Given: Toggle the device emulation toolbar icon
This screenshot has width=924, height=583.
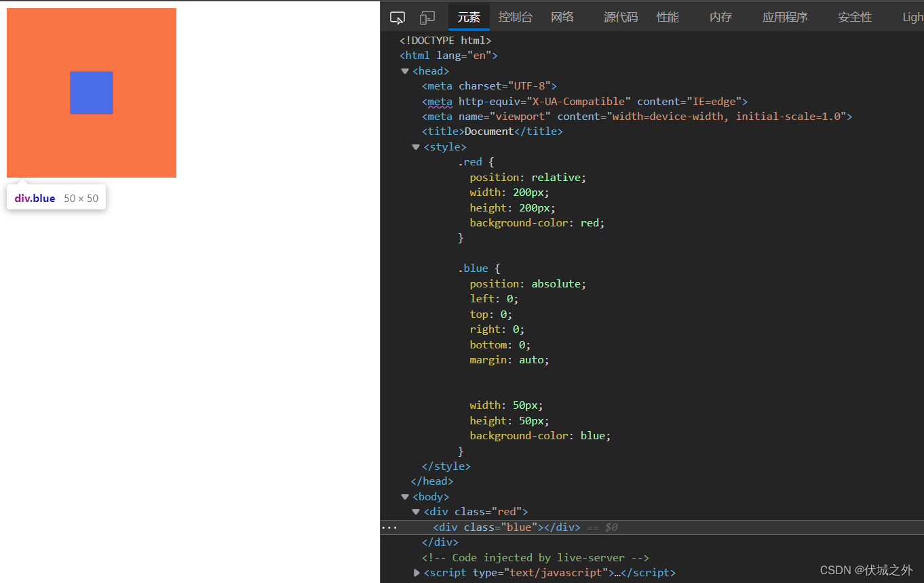Looking at the screenshot, I should click(x=427, y=18).
